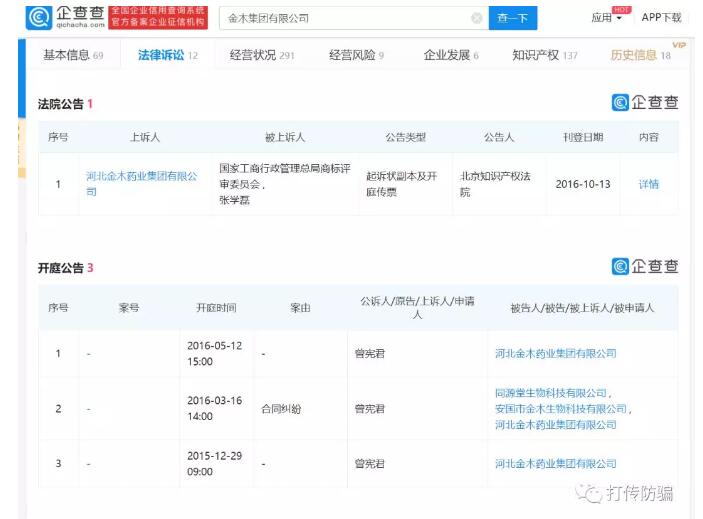
Task: Click the 查一下 search button
Action: (512, 18)
